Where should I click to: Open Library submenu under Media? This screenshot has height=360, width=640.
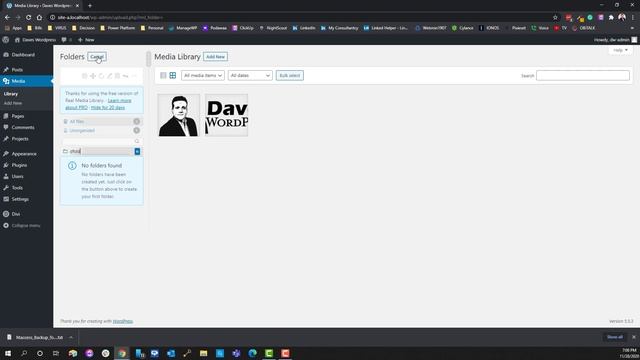pyautogui.click(x=11, y=94)
